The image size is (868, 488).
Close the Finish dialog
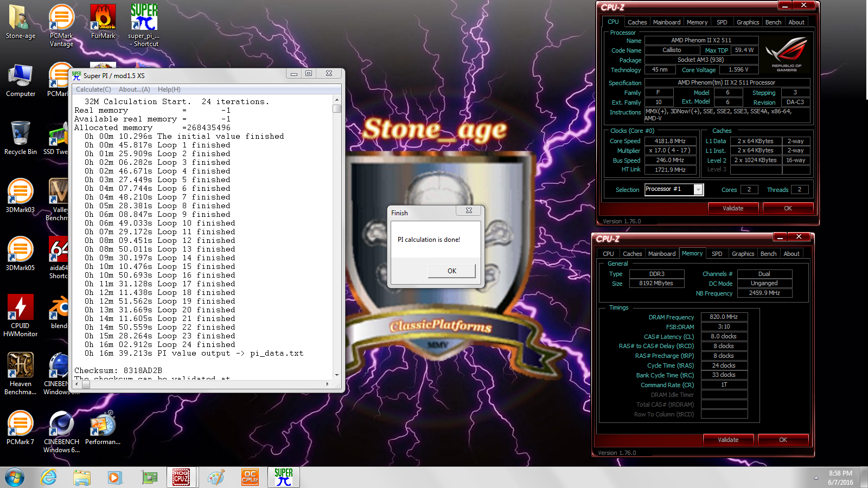pyautogui.click(x=469, y=211)
